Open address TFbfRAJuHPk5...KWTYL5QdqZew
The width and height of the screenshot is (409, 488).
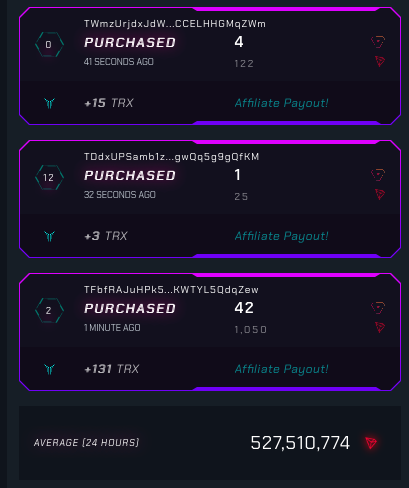click(171, 290)
